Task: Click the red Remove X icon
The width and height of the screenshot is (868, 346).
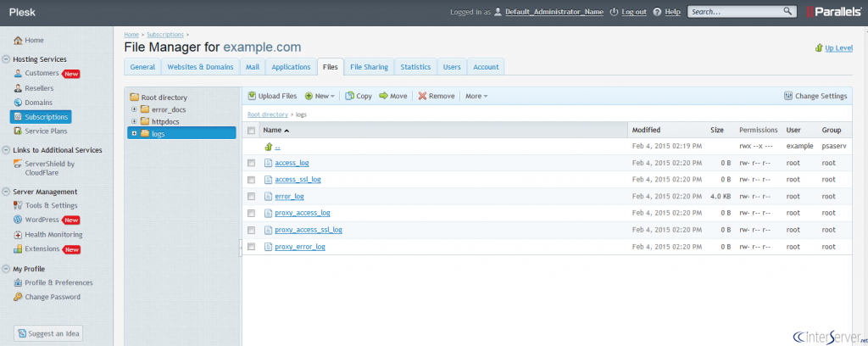Action: [422, 96]
